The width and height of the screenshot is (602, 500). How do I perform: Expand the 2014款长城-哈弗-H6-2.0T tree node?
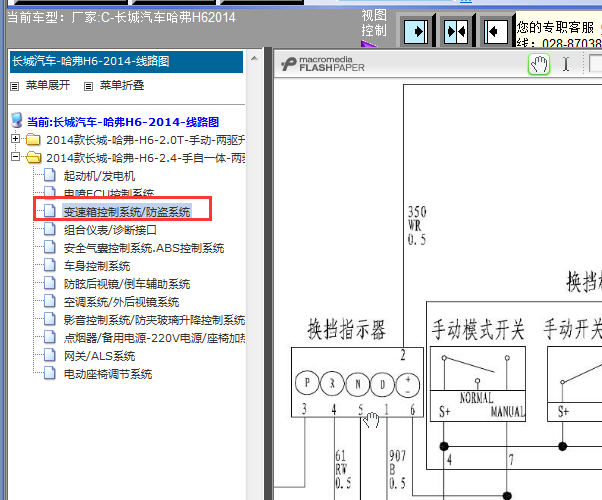(16, 140)
